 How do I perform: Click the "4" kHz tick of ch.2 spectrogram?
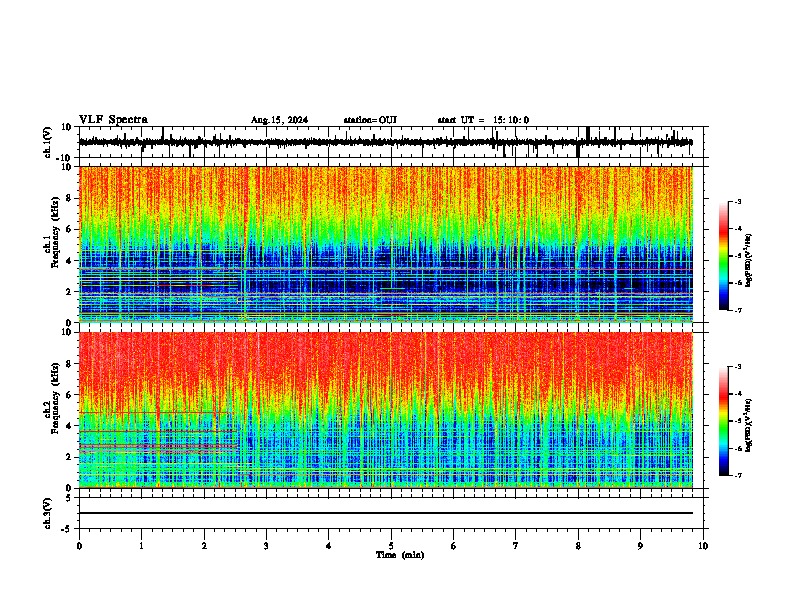(69, 426)
